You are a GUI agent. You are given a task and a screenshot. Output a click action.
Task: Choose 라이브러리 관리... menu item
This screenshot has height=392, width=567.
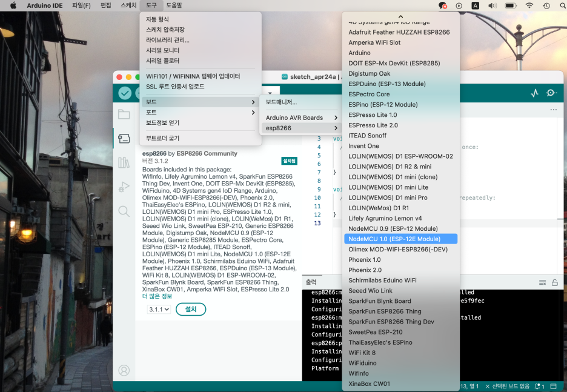click(201, 40)
